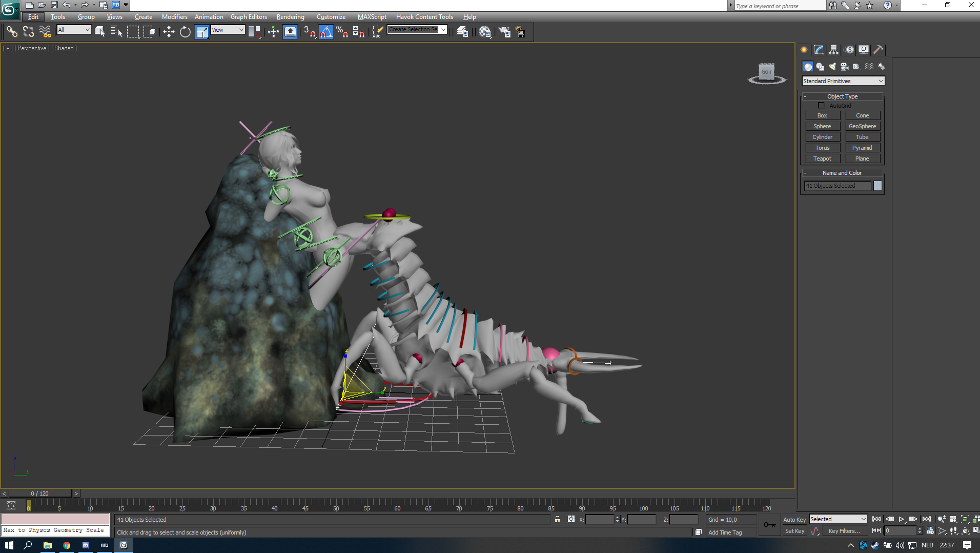
Task: Open the Utilities hammer panel
Action: 879,50
